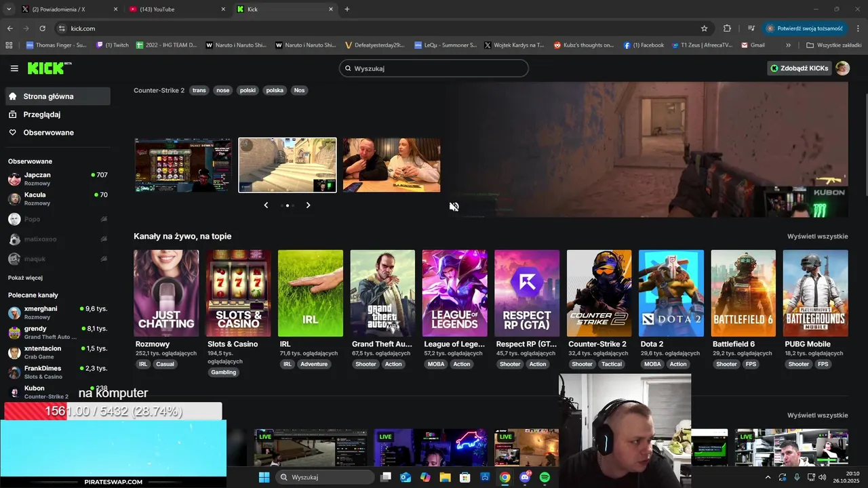Image resolution: width=868 pixels, height=488 pixels.
Task: Open followed channel Kacula
Action: pyautogui.click(x=58, y=199)
